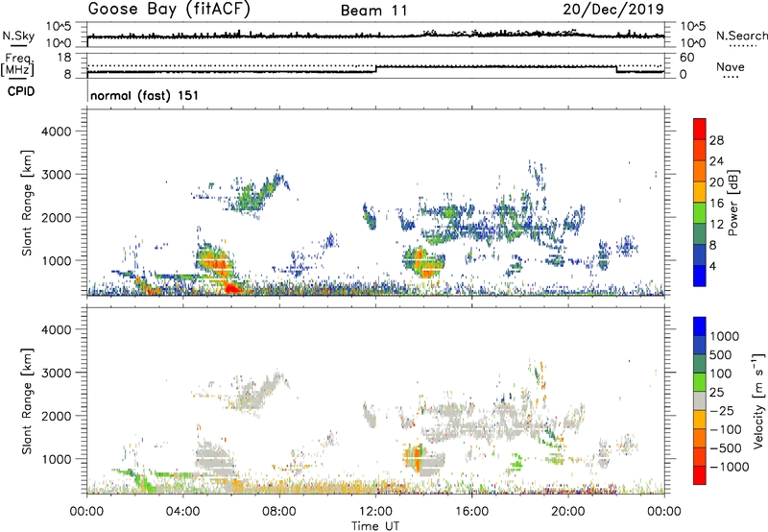Click the frequency step-up at 12:00 in the Freq. panel

coord(375,69)
